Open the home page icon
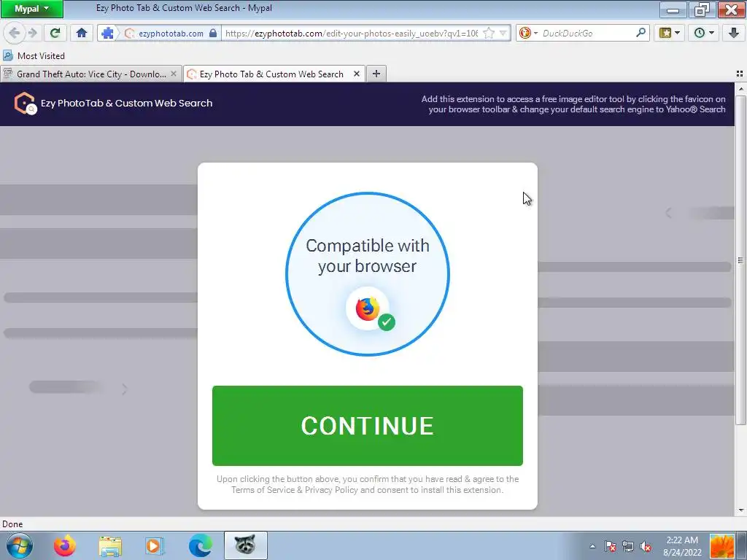The width and height of the screenshot is (747, 560). tap(82, 33)
